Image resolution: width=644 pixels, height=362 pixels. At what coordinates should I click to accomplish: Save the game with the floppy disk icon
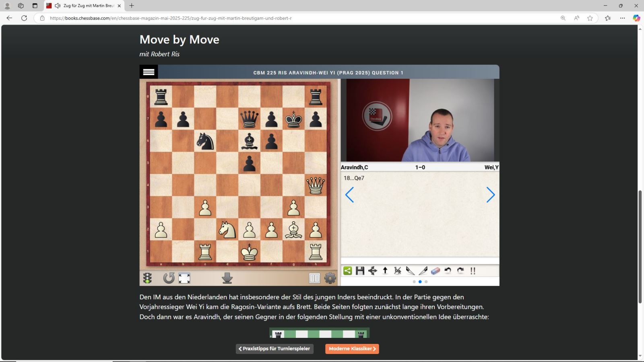tap(360, 271)
